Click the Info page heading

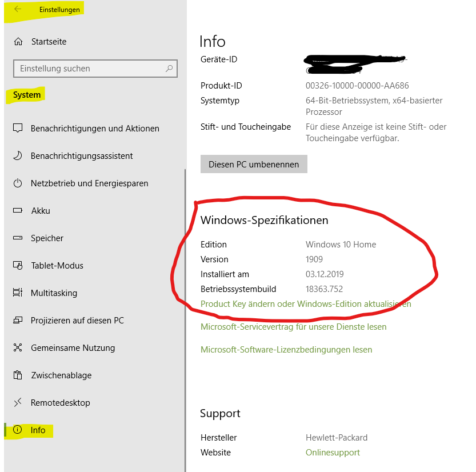[x=213, y=41]
